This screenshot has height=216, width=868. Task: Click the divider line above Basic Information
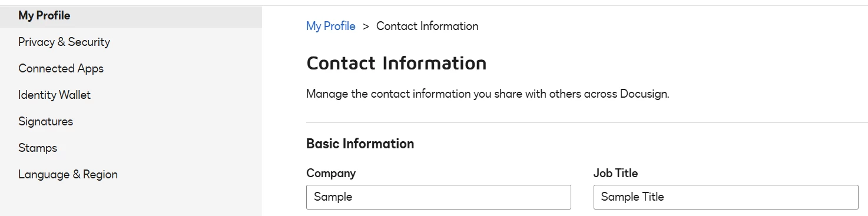(587, 122)
